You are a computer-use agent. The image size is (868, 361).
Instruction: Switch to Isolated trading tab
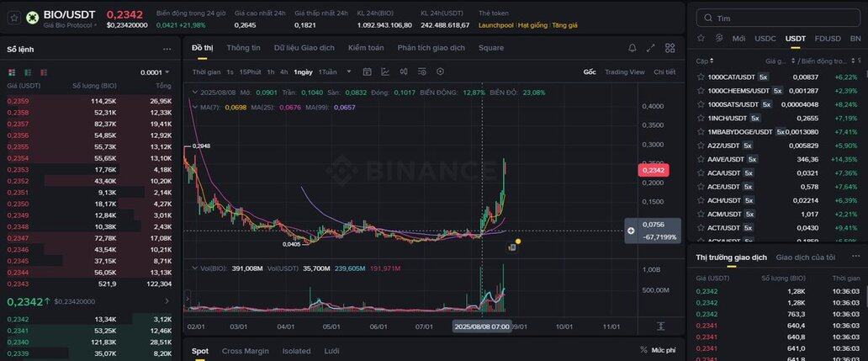coord(296,351)
